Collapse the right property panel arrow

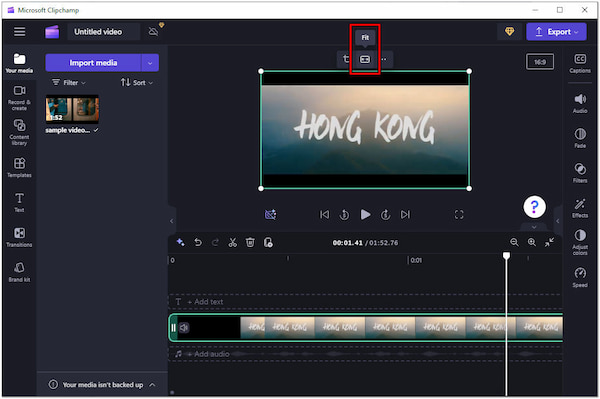pos(558,221)
